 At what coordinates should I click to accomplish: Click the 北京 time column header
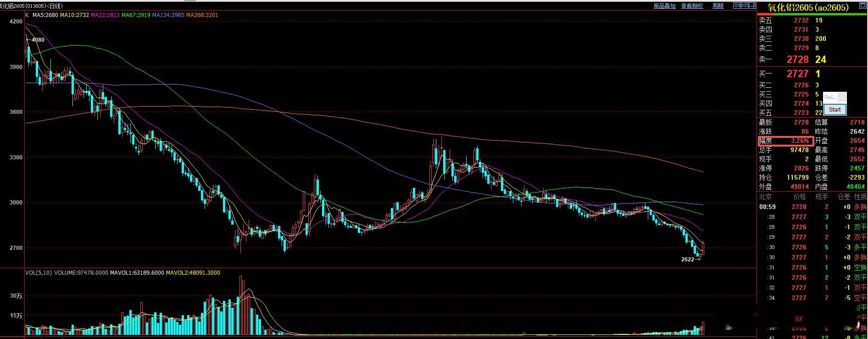click(x=765, y=197)
